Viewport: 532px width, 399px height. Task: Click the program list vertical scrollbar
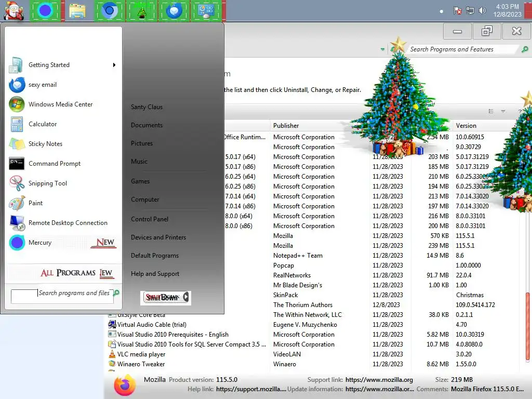click(x=528, y=326)
